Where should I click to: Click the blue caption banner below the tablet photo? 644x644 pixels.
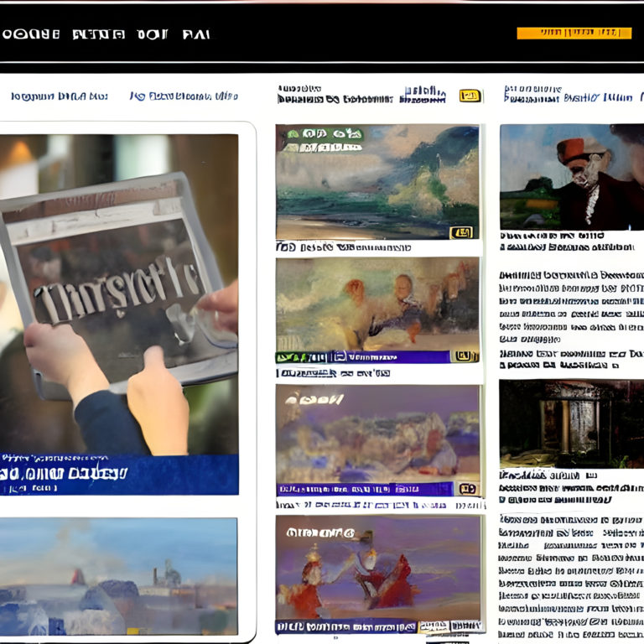(119, 474)
